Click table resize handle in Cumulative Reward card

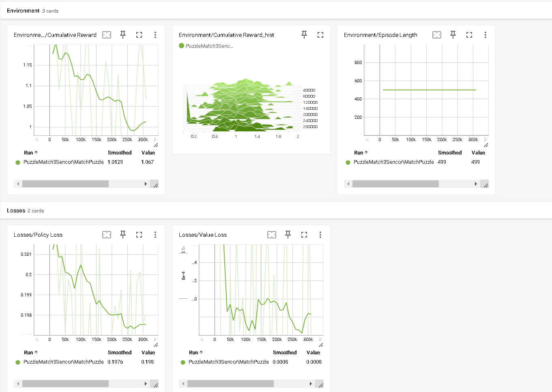pos(156,185)
